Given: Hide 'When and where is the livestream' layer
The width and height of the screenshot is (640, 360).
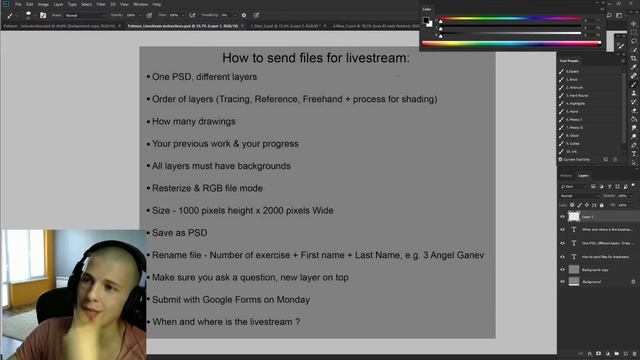Looking at the screenshot, I should (x=562, y=229).
